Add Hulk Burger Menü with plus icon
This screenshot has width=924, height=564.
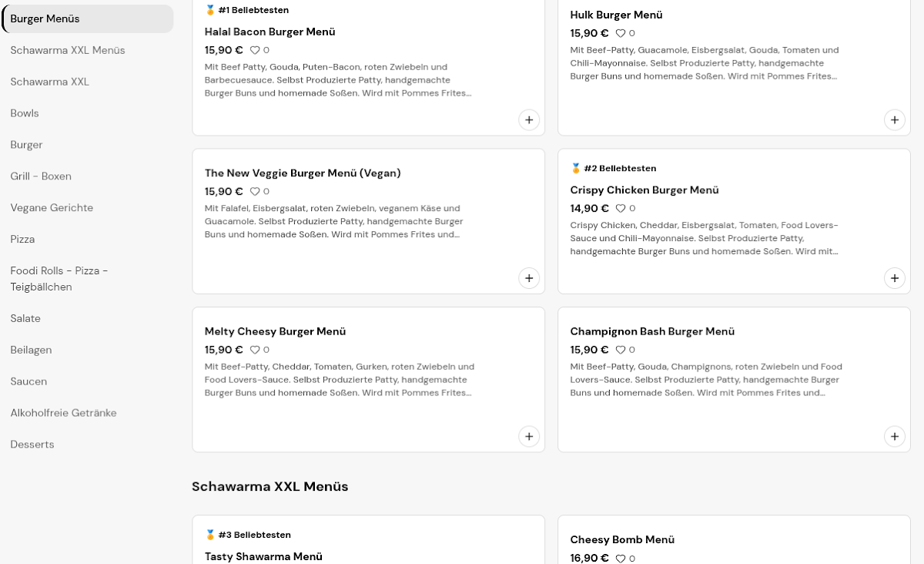click(894, 120)
